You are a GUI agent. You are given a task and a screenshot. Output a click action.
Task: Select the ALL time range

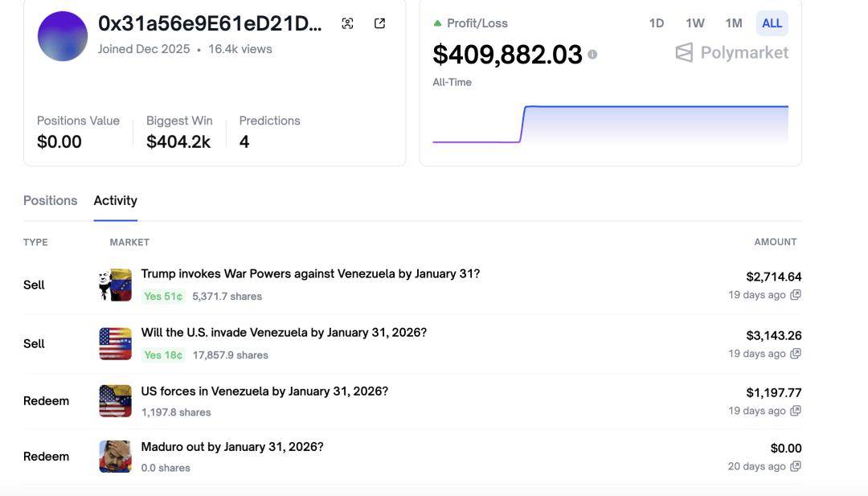click(772, 23)
